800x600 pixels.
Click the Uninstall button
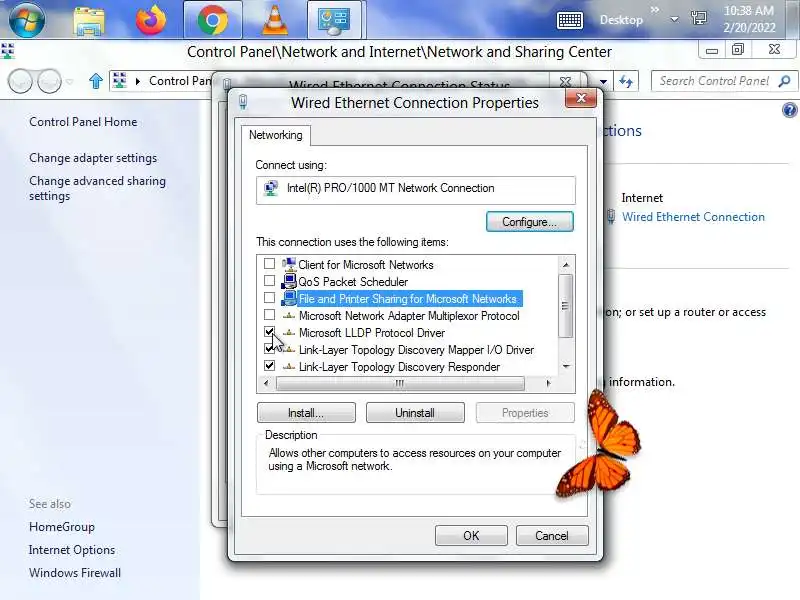(x=415, y=413)
